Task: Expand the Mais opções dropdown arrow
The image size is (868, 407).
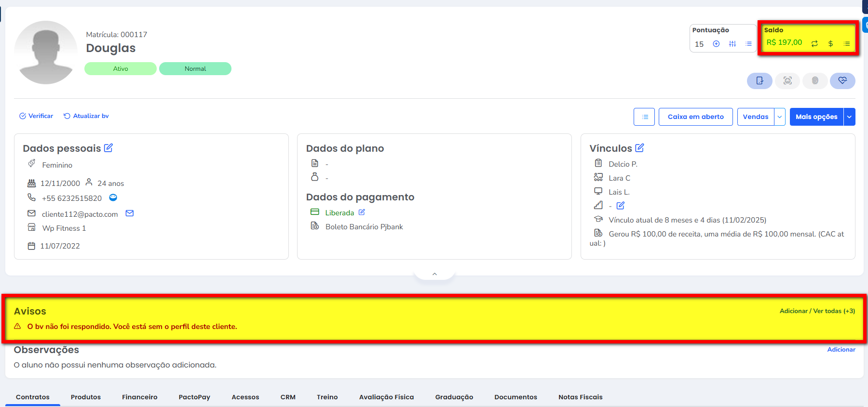Action: [x=849, y=117]
